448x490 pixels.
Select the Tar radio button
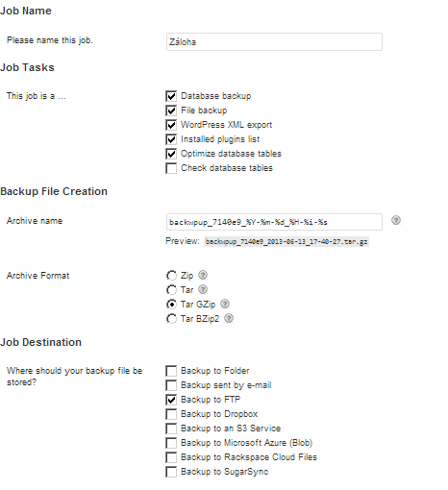[171, 290]
